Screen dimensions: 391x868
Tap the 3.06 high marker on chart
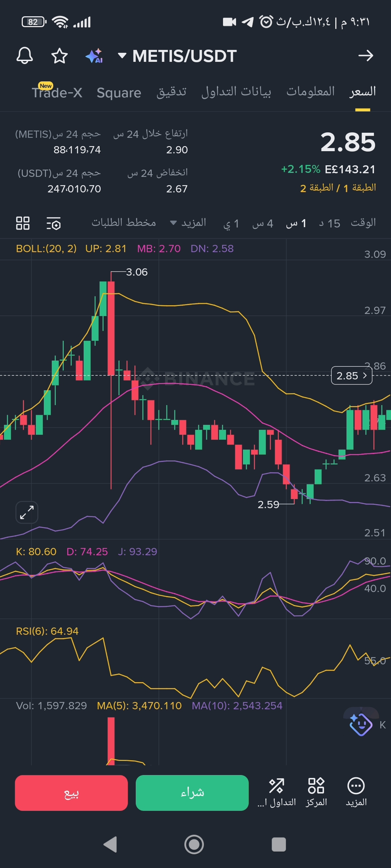tap(136, 272)
